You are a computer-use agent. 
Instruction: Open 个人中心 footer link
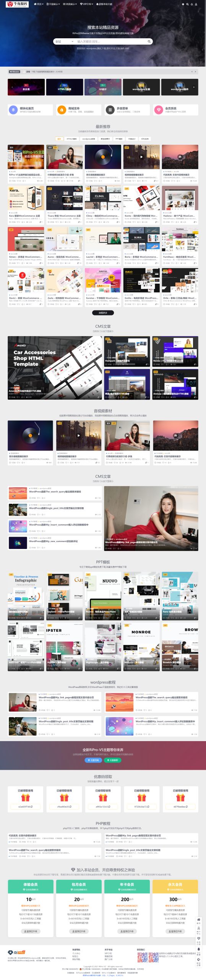coord(76,953)
